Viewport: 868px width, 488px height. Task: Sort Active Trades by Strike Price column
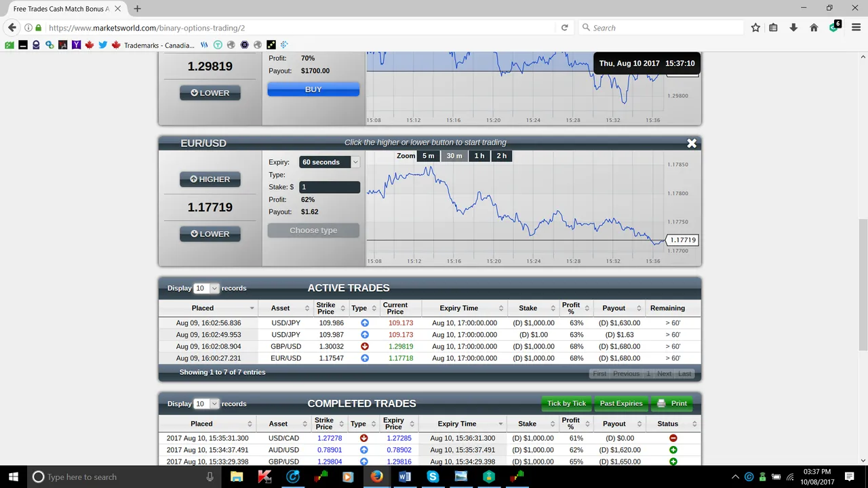point(330,308)
